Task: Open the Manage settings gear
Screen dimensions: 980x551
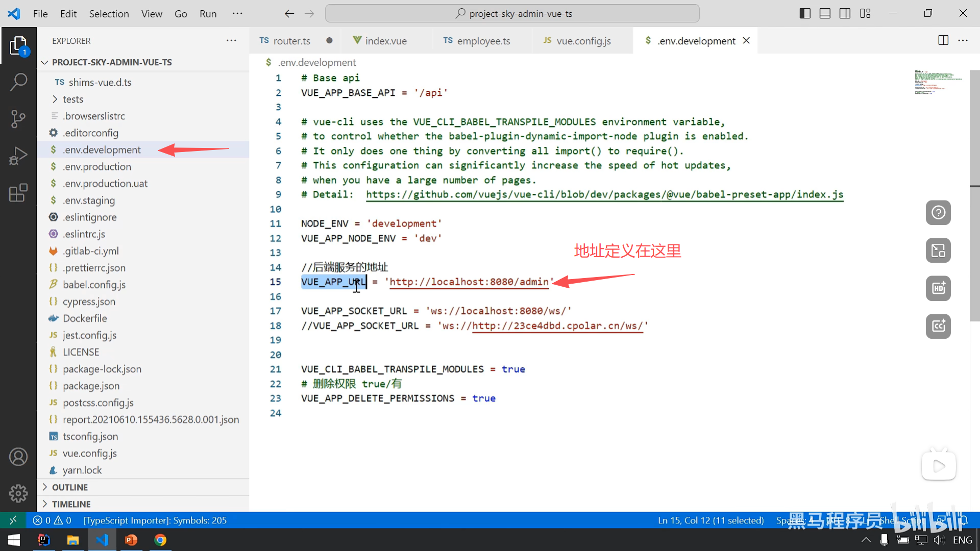Action: [18, 493]
